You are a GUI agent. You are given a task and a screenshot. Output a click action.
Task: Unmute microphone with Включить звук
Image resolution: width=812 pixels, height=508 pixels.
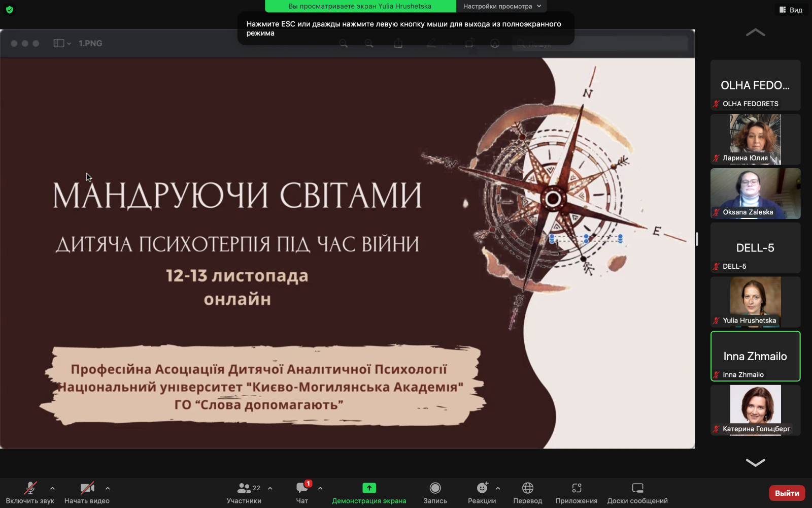[x=30, y=488]
